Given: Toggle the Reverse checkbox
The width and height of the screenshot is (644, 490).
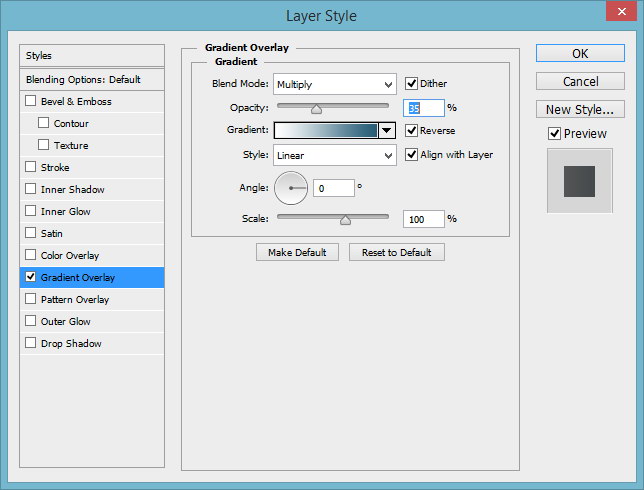Looking at the screenshot, I should click(411, 131).
